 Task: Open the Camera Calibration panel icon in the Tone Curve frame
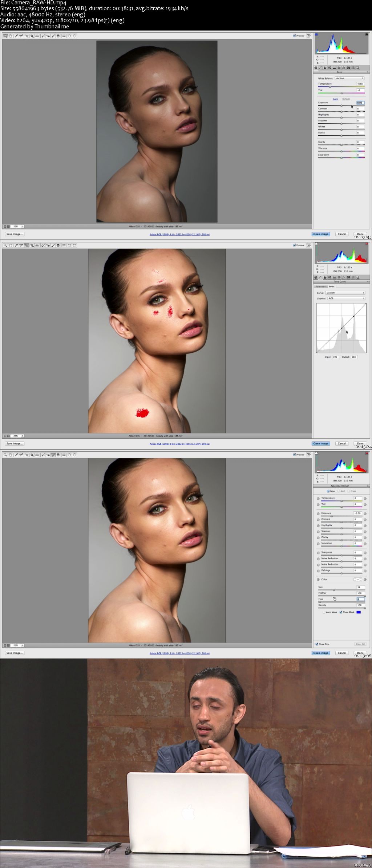point(348,277)
